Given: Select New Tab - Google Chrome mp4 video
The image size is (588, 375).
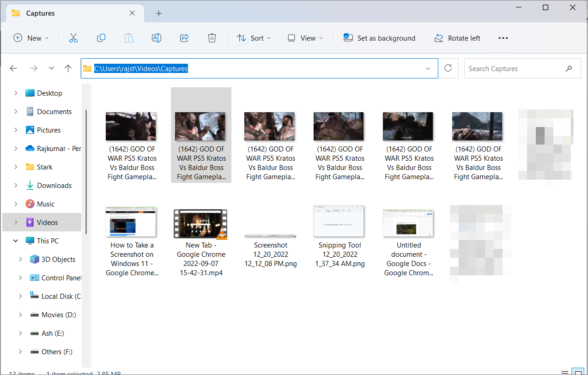Looking at the screenshot, I should click(201, 242).
